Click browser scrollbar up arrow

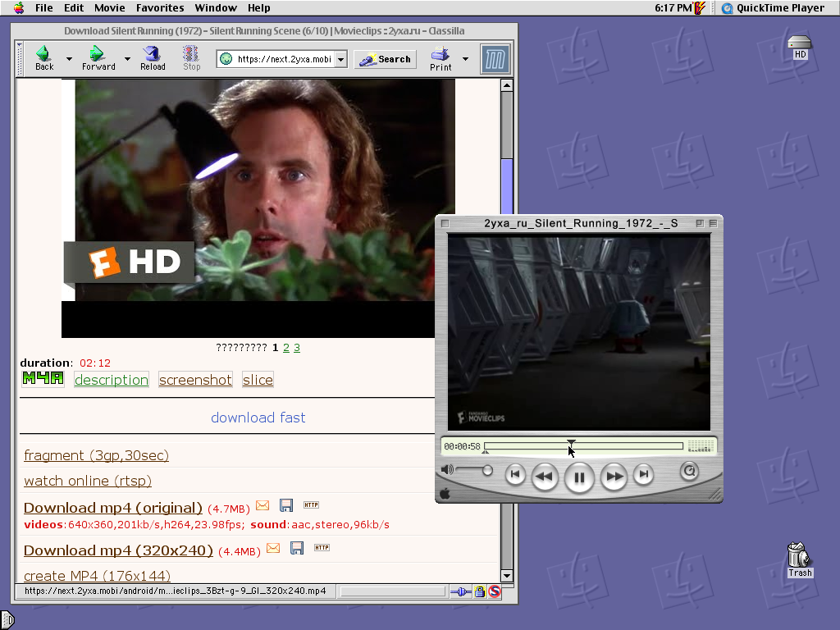(507, 85)
